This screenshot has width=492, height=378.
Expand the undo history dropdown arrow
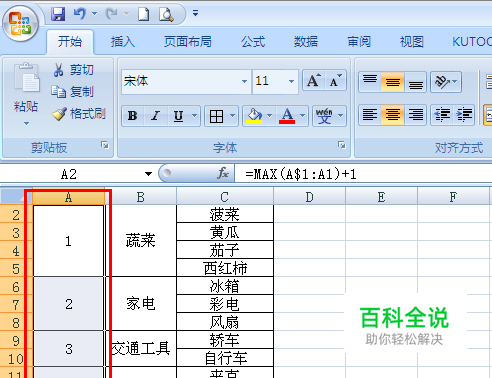click(94, 14)
